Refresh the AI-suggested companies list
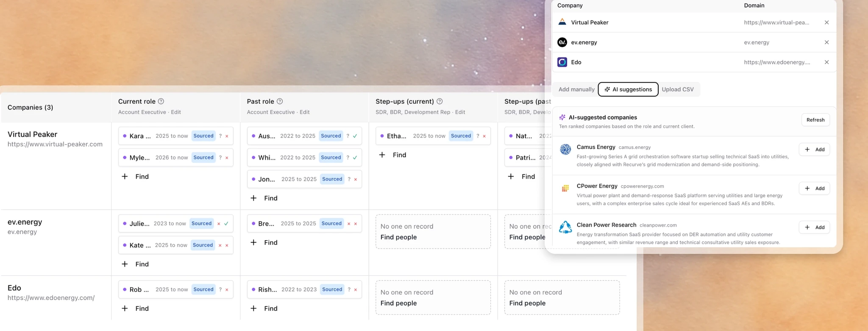The height and width of the screenshot is (331, 868). [815, 120]
